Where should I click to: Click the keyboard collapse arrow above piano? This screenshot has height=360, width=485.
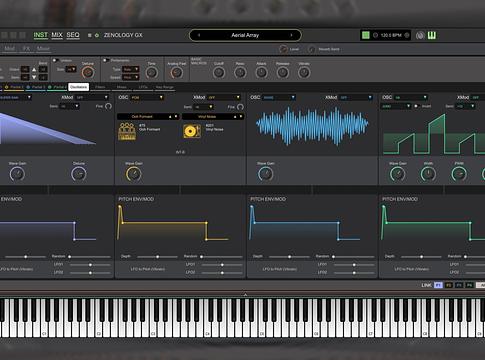click(x=245, y=295)
